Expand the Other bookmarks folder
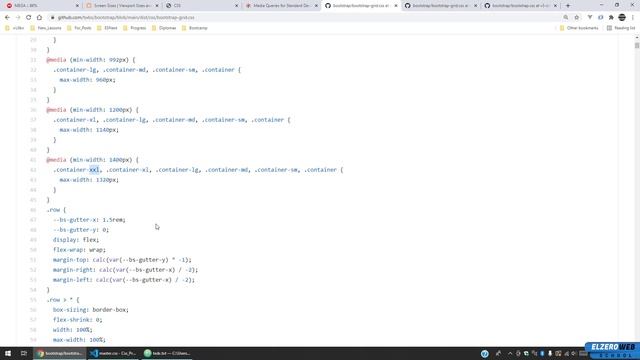Screen dimensions: 640x360 tap(579, 28)
